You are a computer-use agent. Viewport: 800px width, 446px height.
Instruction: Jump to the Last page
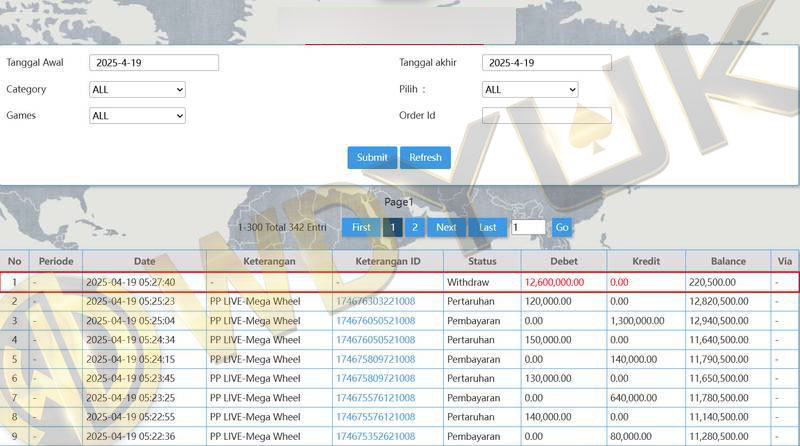tap(488, 227)
